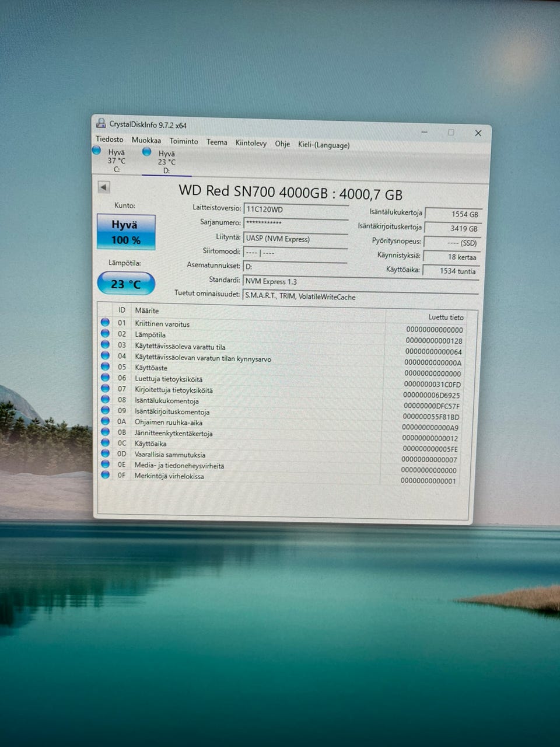This screenshot has height=747, width=560.
Task: Select the Kriittinen varoitus attribute text
Action: coord(162,324)
